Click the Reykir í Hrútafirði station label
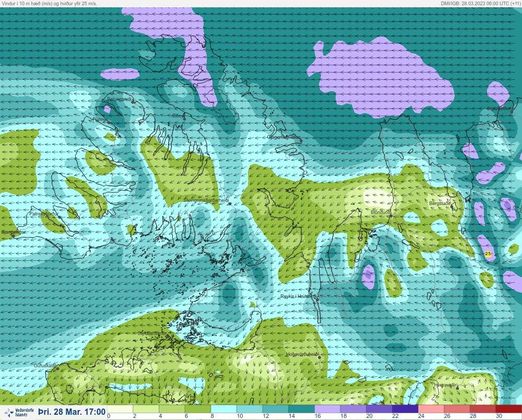This screenshot has height=420, width=522. pyautogui.click(x=299, y=296)
